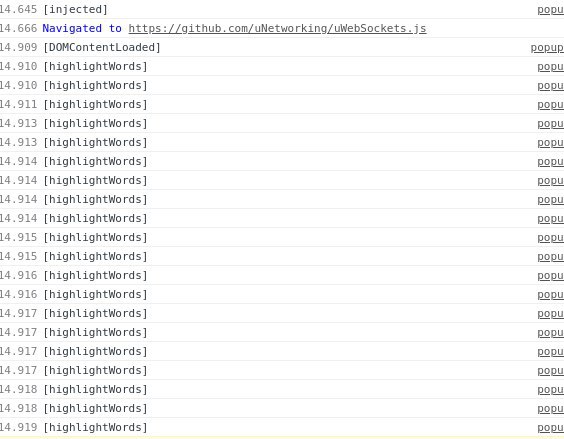This screenshot has height=439, width=564.
Task: Select [highlightWords] message logged at 14.919
Action: click(x=95, y=427)
